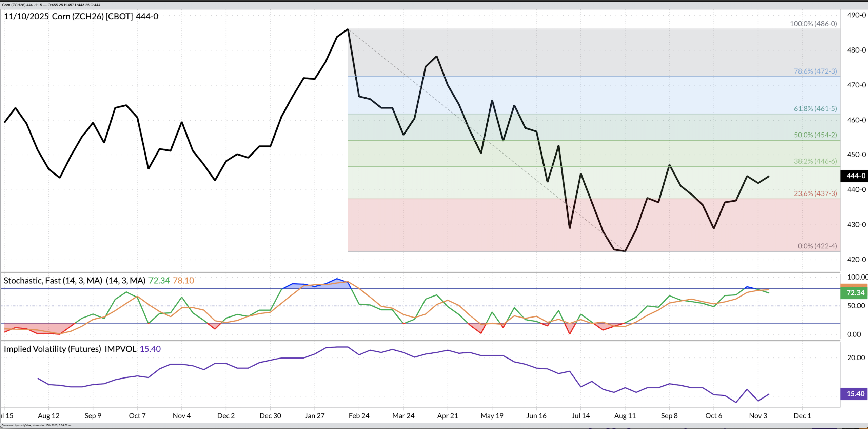Select the 61.8% (461-5) retracement label
The image size is (868, 429).
(815, 108)
